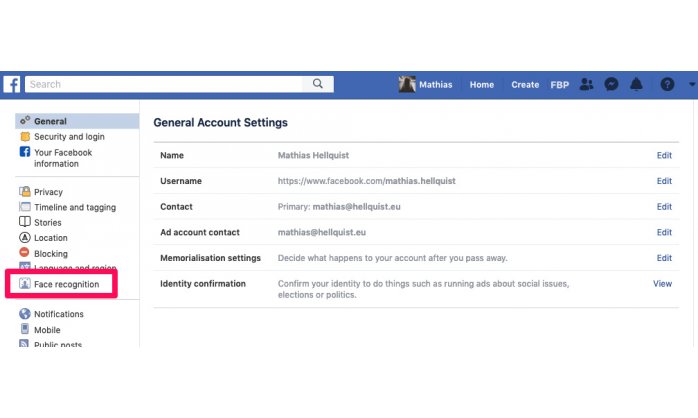Edit Memorialisation settings
The height and width of the screenshot is (418, 698).
pyautogui.click(x=664, y=258)
